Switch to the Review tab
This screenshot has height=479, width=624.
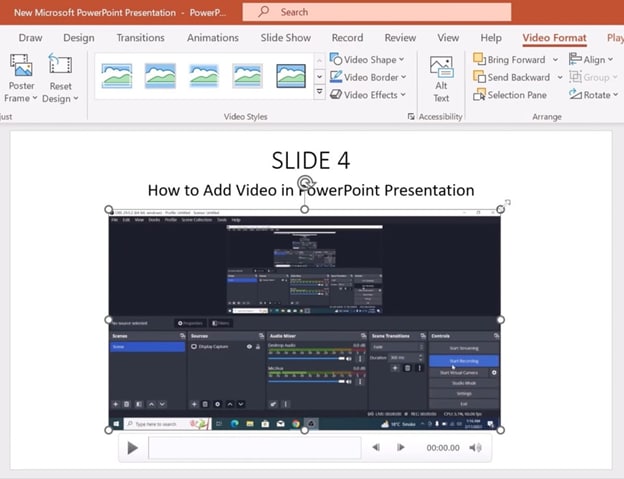point(400,38)
